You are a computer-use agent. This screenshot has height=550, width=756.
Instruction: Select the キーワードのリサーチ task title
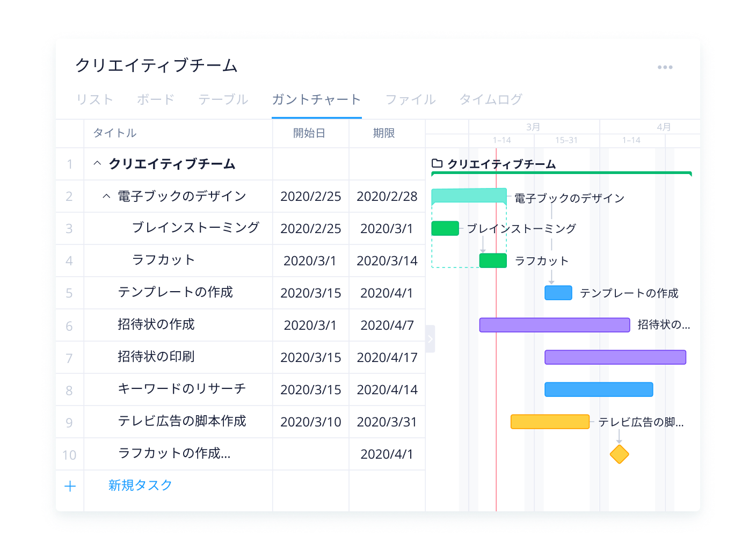[181, 388]
